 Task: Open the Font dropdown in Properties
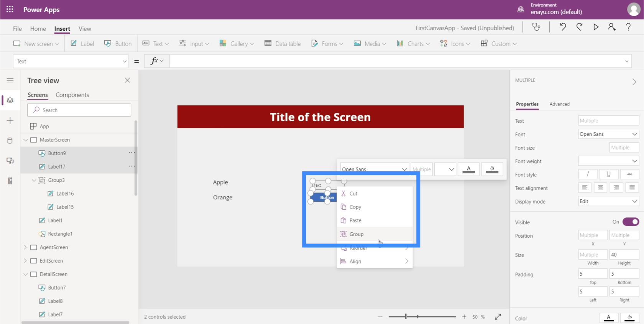click(608, 134)
